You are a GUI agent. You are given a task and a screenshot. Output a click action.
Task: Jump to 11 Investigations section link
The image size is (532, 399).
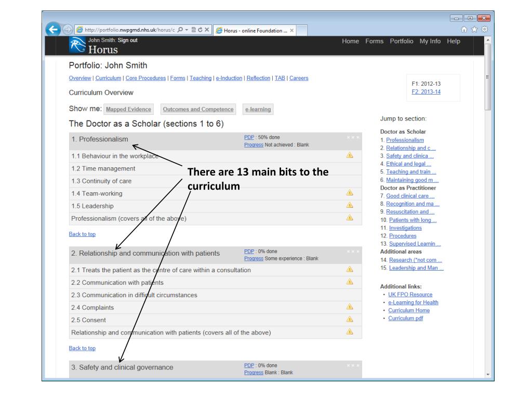coord(405,228)
